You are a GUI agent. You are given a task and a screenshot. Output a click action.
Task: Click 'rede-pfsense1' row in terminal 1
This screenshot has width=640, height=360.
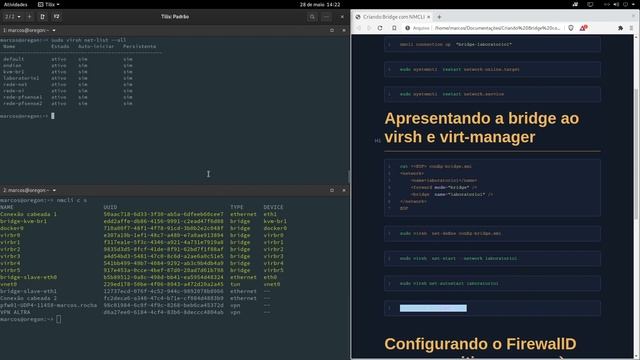point(68,97)
